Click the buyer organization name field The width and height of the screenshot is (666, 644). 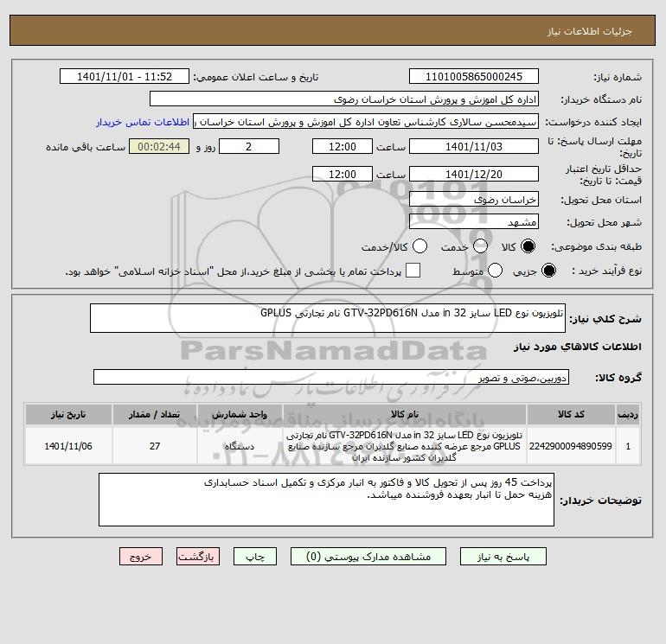click(x=344, y=99)
